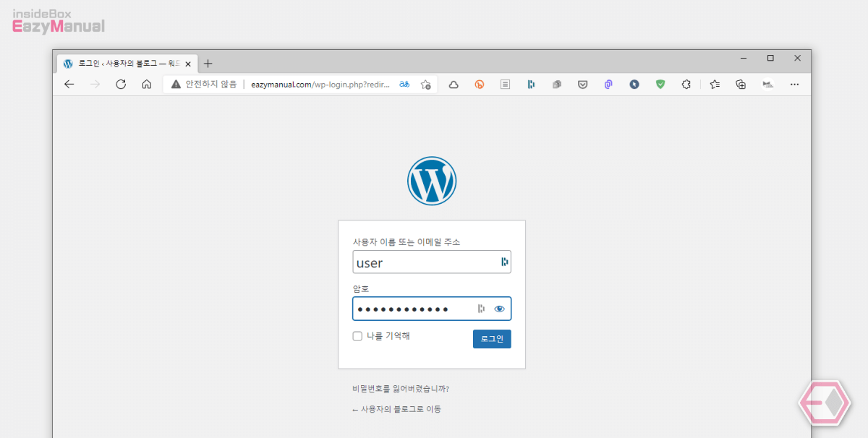This screenshot has width=868, height=438.
Task: Click the username input field
Action: coord(432,262)
